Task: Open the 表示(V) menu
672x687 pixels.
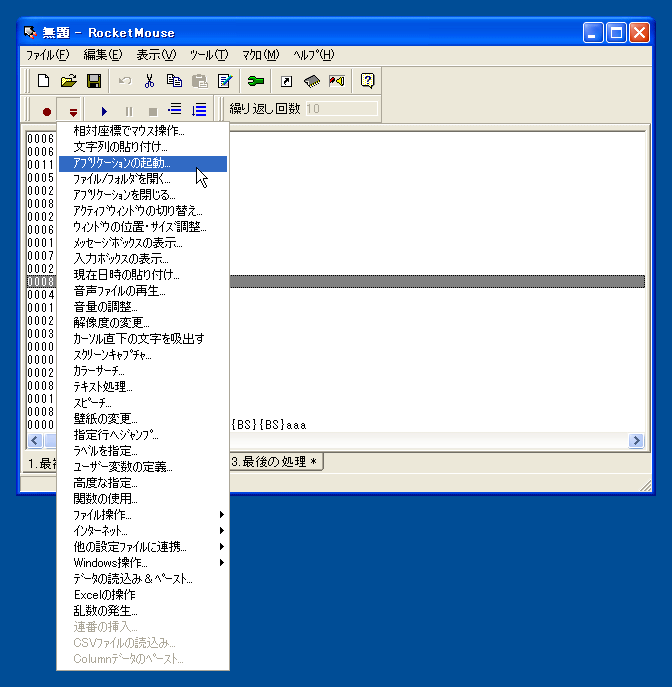Action: [156, 55]
